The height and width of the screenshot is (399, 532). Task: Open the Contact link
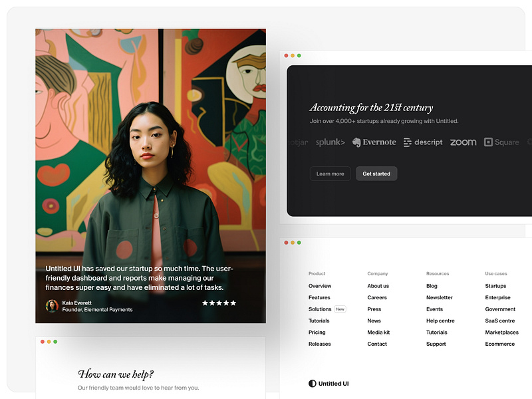pos(377,344)
